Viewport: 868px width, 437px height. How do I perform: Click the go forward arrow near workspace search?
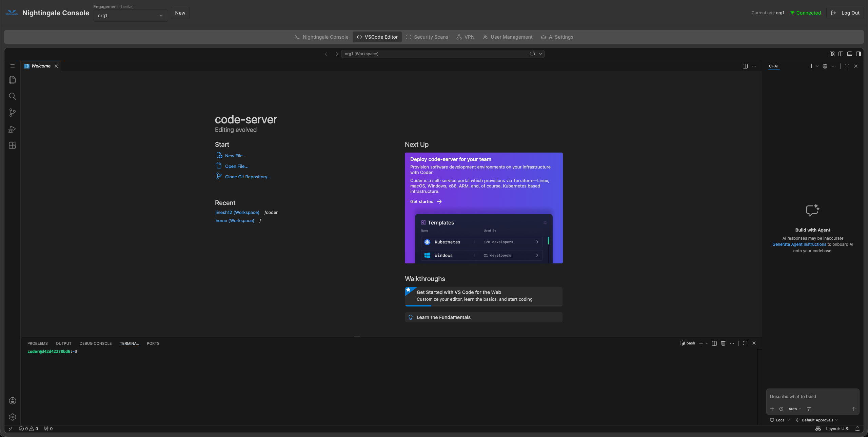336,54
